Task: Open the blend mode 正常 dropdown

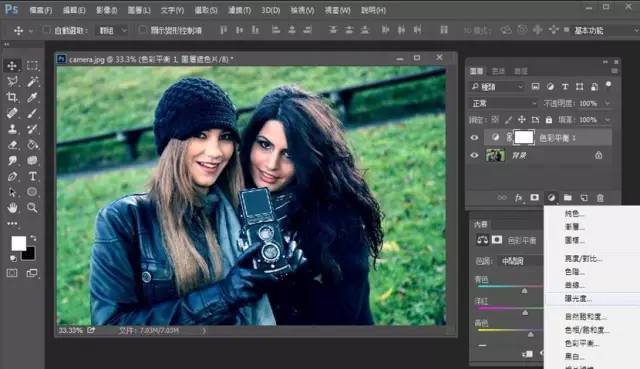Action: 504,103
